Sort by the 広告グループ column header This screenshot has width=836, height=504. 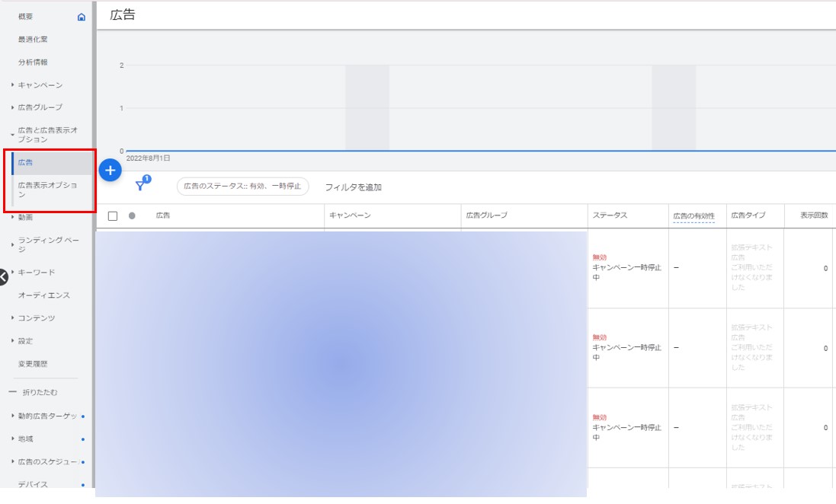click(x=486, y=215)
